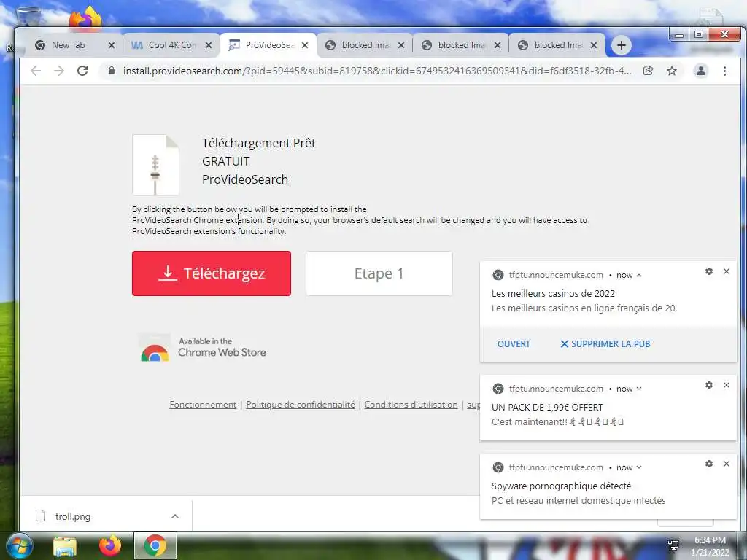
Task: Click the Chrome taskbar icon
Action: (155, 545)
